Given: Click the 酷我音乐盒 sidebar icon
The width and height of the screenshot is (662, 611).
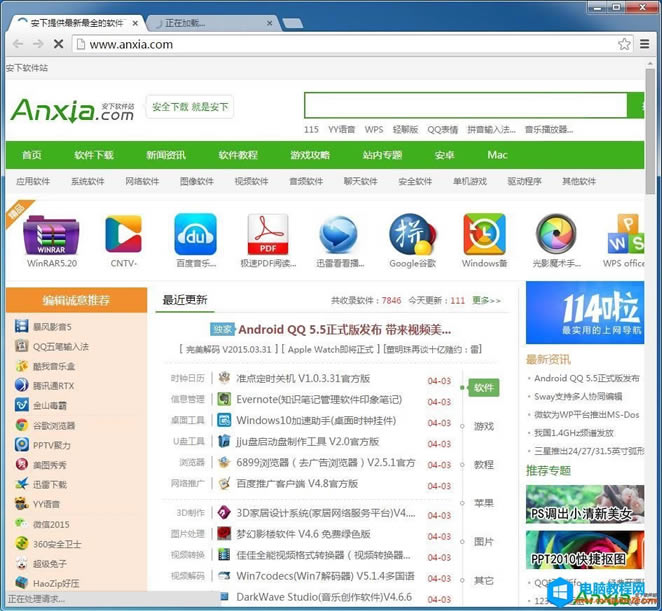Looking at the screenshot, I should click(x=22, y=366).
